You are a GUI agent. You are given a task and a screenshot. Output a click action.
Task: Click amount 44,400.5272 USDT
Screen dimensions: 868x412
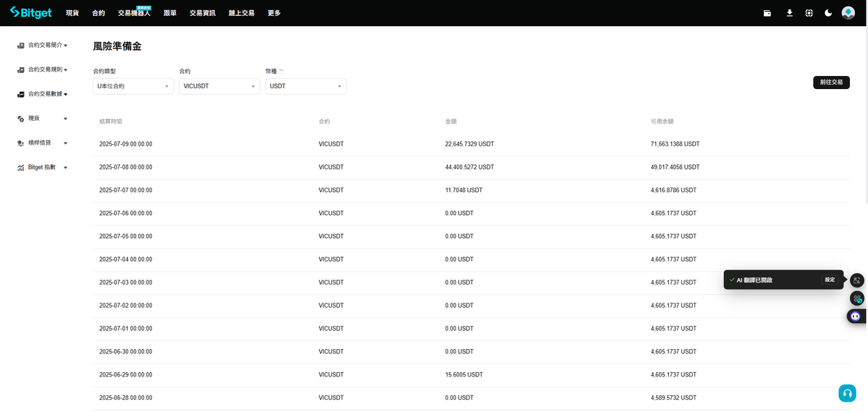469,167
